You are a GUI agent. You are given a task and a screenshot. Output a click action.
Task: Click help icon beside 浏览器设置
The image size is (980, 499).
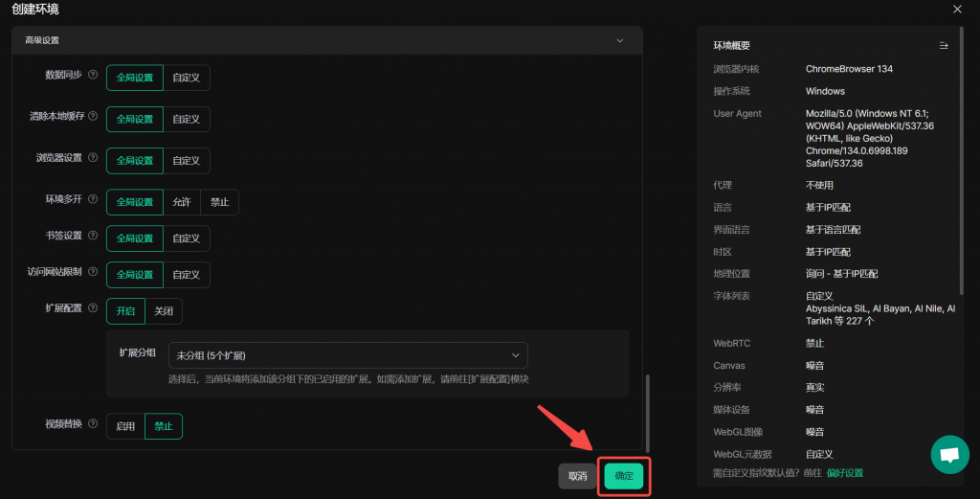tap(93, 158)
